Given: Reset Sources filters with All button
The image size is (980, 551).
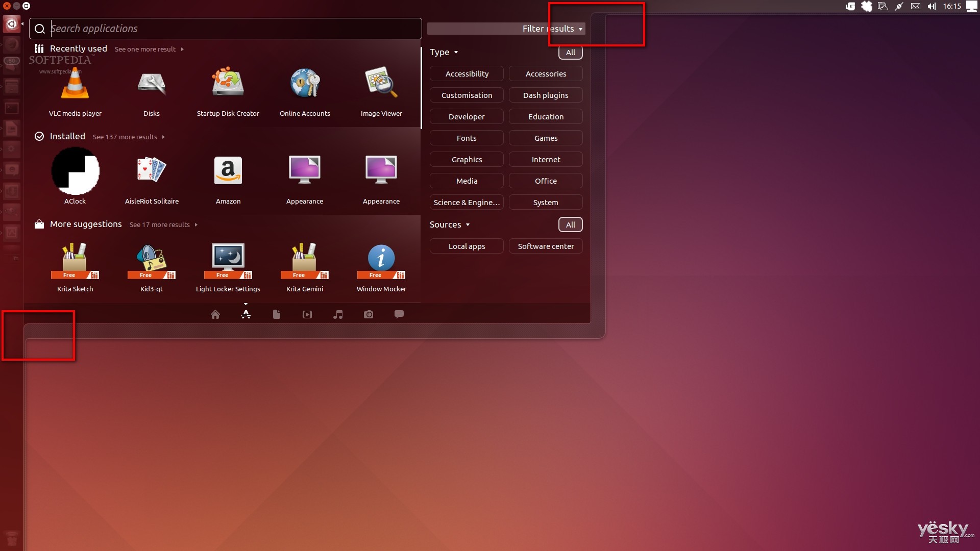Looking at the screenshot, I should point(571,225).
